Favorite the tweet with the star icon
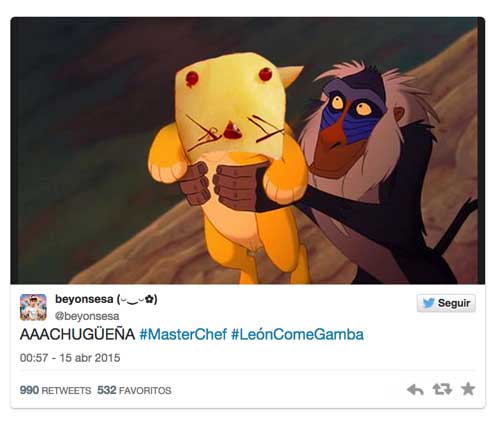The height and width of the screenshot is (426, 500). click(468, 389)
